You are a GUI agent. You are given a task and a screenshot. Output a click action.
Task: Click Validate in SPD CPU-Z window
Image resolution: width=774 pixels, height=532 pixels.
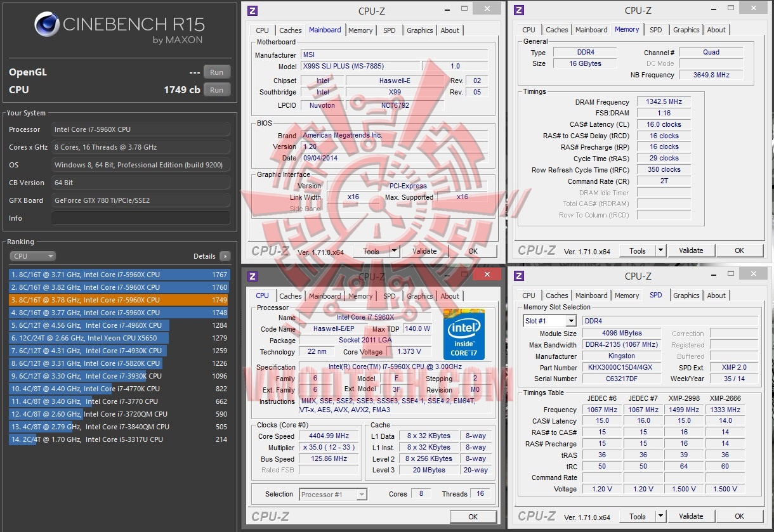[x=691, y=516]
